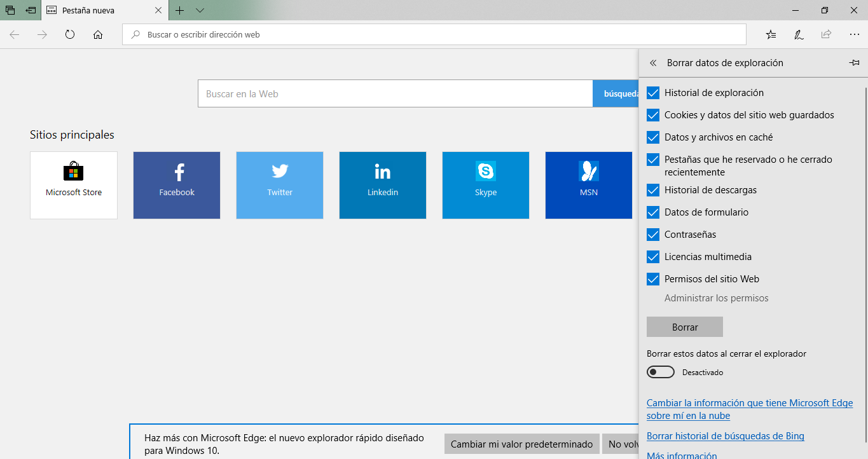Uncheck Contraseñas checkbox
The width and height of the screenshot is (868, 459).
pyautogui.click(x=653, y=235)
